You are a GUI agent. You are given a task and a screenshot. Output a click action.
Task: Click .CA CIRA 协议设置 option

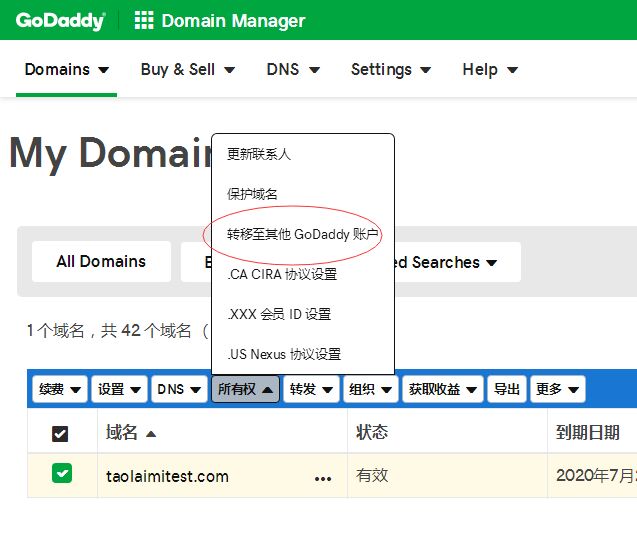282,274
